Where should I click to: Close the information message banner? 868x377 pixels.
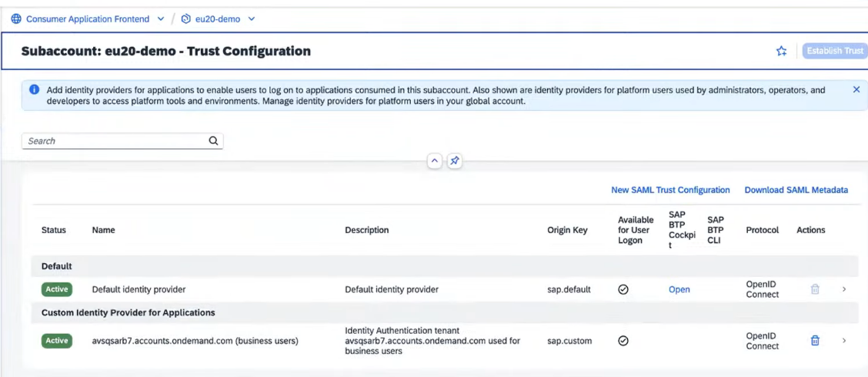point(856,90)
